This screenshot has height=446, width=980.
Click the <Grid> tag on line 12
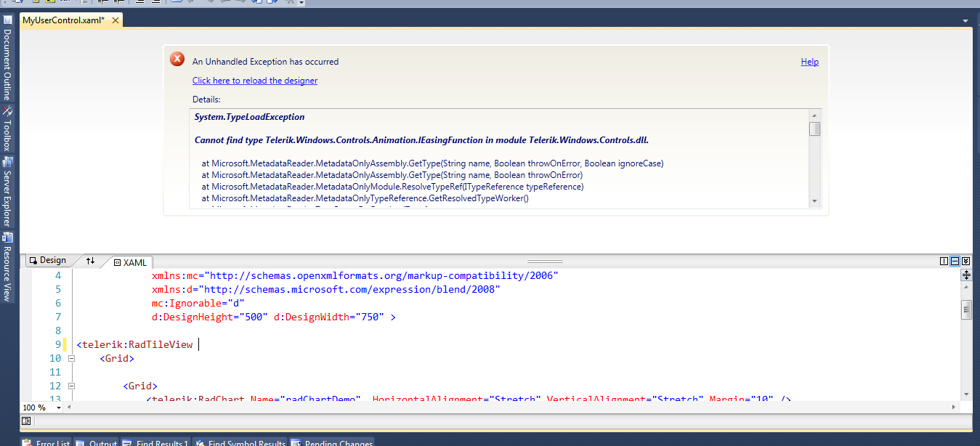tap(140, 386)
